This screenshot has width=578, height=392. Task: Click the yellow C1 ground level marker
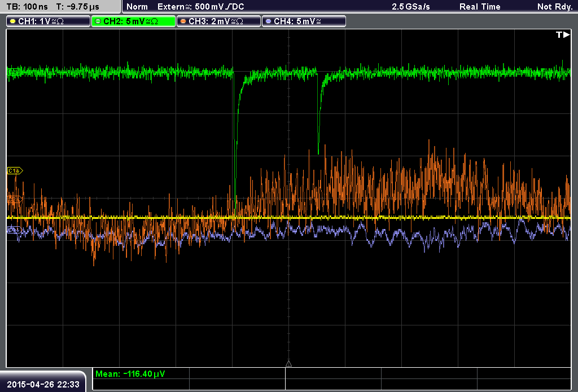tap(15, 170)
